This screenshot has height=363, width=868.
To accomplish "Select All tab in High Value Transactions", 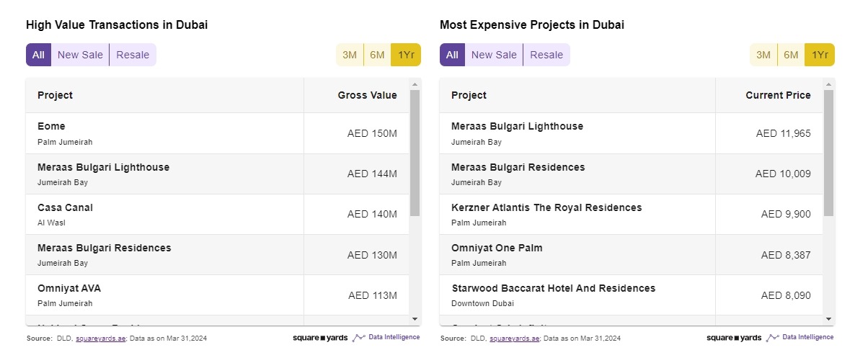I will pos(38,55).
